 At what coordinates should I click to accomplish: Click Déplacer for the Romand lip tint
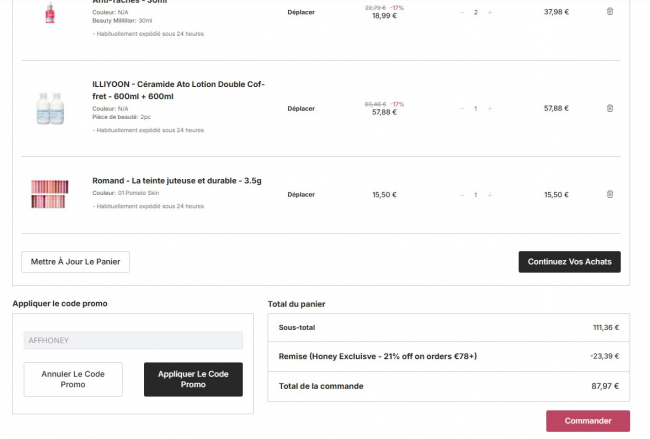[301, 194]
